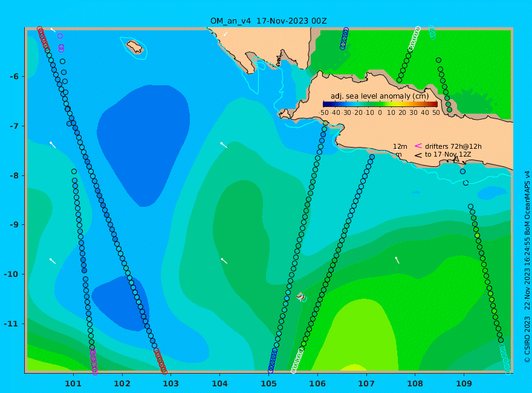The width and height of the screenshot is (532, 393).
Task: Click the dark blue anomaly near 102°E, 10.5°S
Action: (x=120, y=304)
